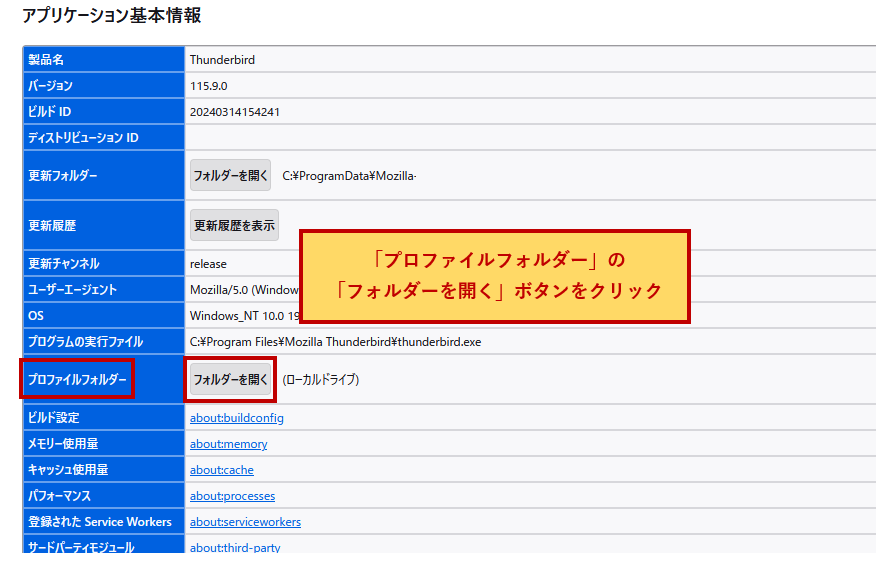Open the about:processes link

[232, 496]
